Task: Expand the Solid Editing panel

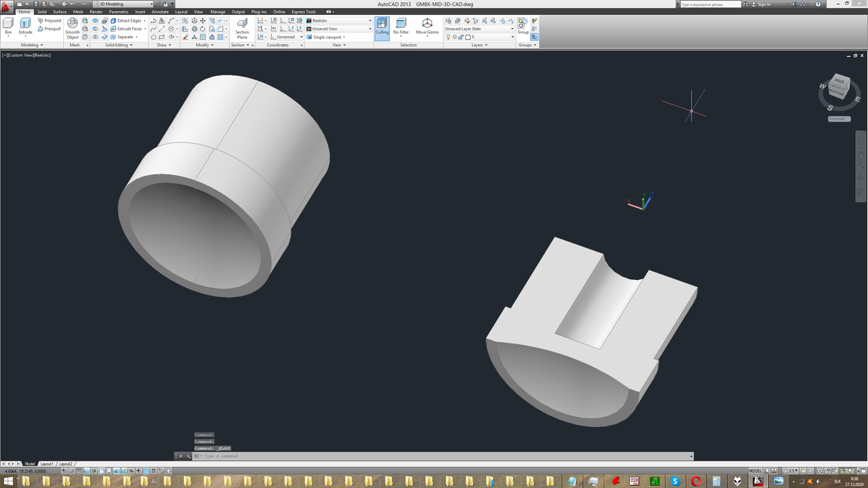Action: coord(118,45)
